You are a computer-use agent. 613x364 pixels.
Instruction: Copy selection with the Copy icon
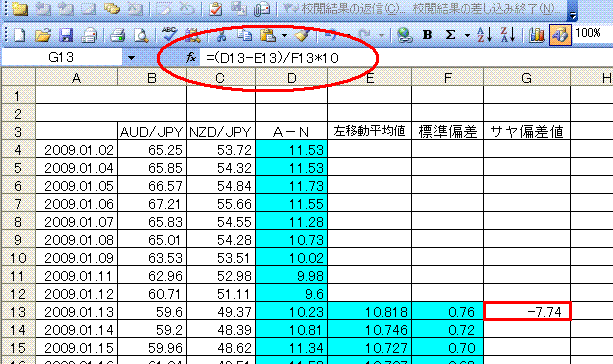point(245,36)
